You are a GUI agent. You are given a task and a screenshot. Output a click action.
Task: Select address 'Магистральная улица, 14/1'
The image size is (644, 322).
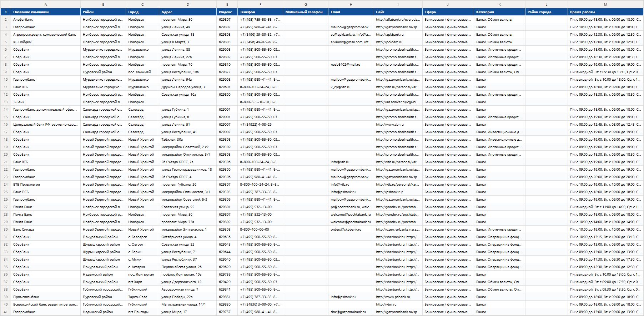pyautogui.click(x=188, y=305)
